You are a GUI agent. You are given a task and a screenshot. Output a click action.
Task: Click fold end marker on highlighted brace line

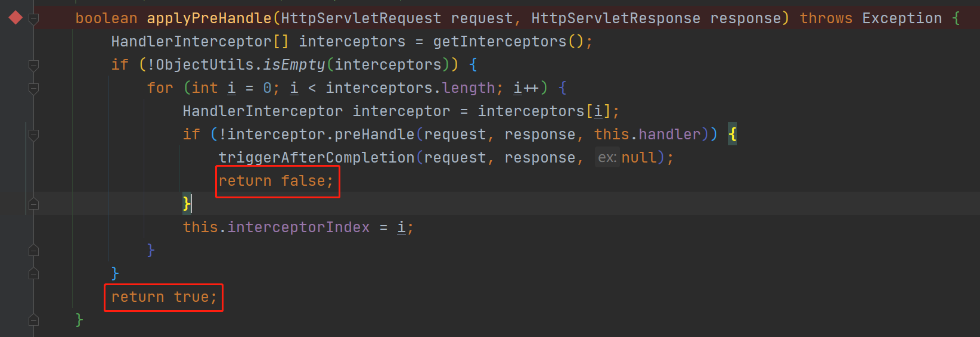[34, 204]
